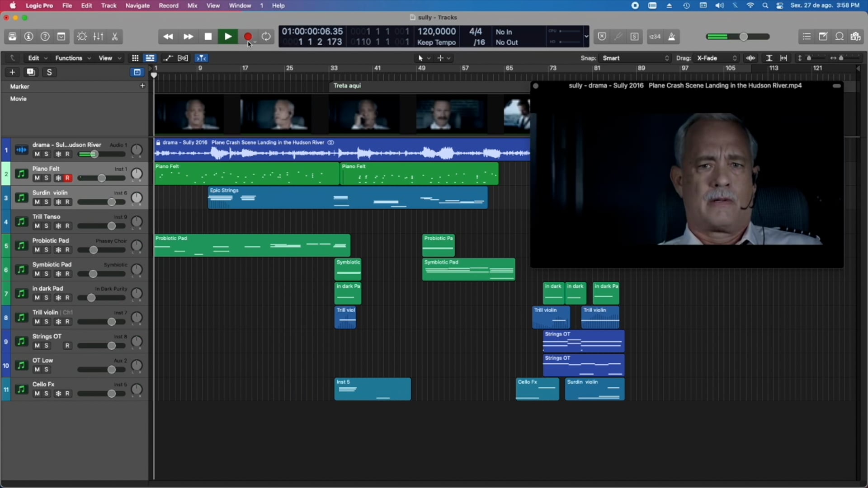The image size is (868, 488).
Task: Solo the Surdin violin track
Action: (x=47, y=202)
